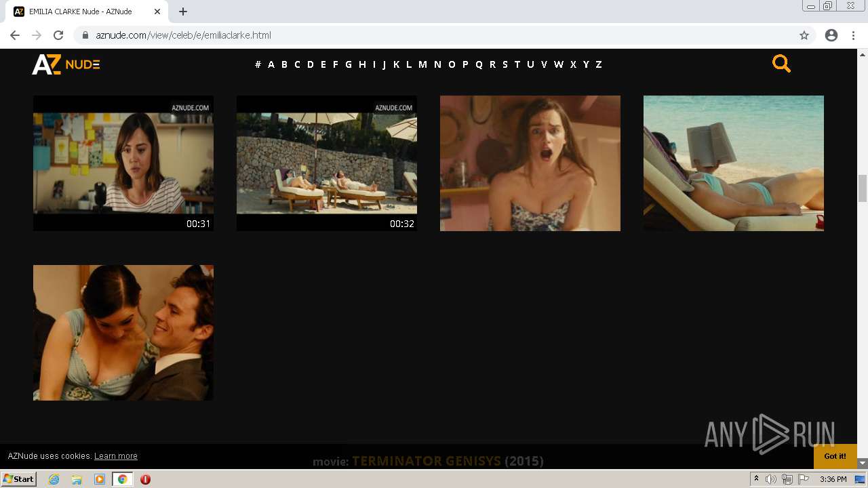Select letter D in alphabet navigation
The width and height of the screenshot is (868, 488).
coord(311,64)
